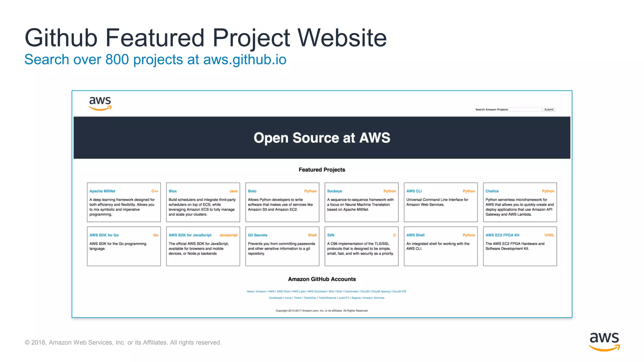
Task: Open the TwitchDev GitHub account link
Action: point(310,298)
